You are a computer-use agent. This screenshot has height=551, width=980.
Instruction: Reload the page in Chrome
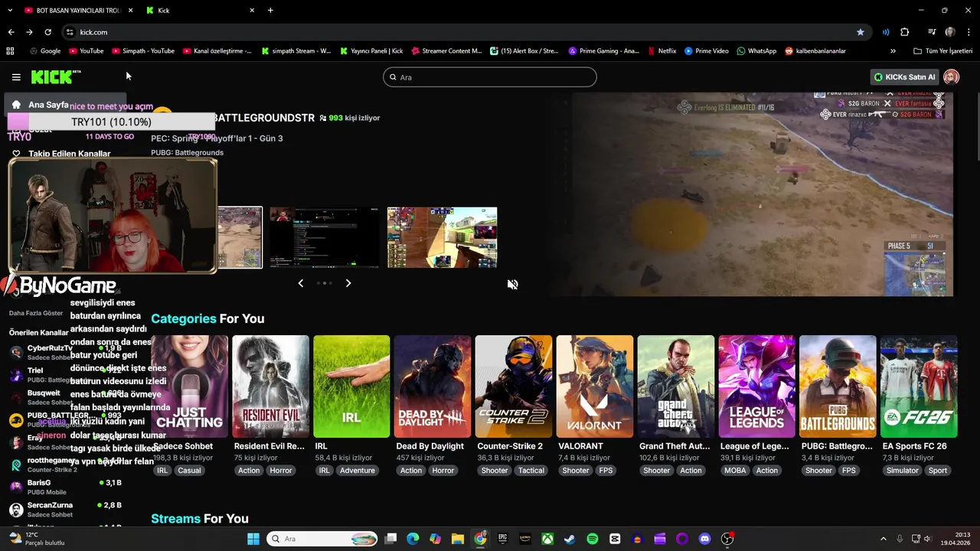click(47, 32)
